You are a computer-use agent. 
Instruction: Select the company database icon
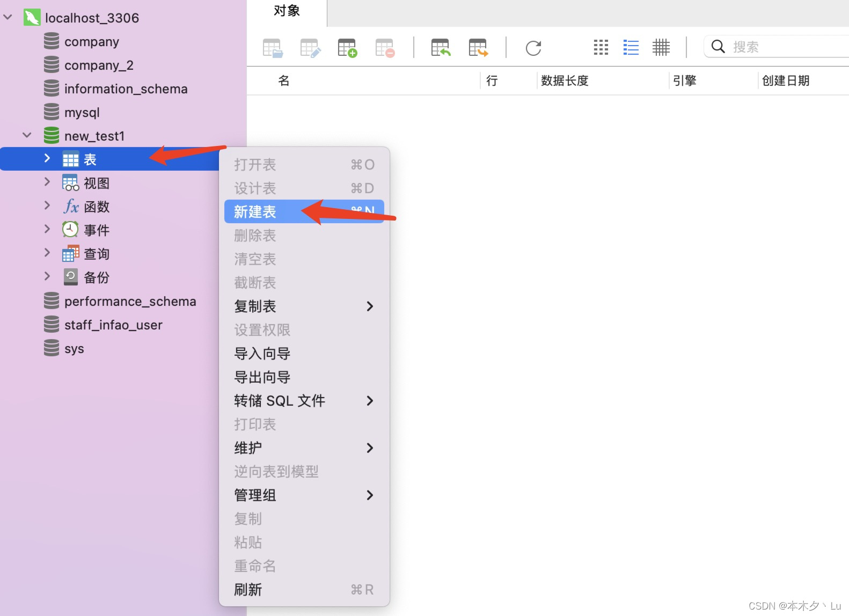point(52,41)
